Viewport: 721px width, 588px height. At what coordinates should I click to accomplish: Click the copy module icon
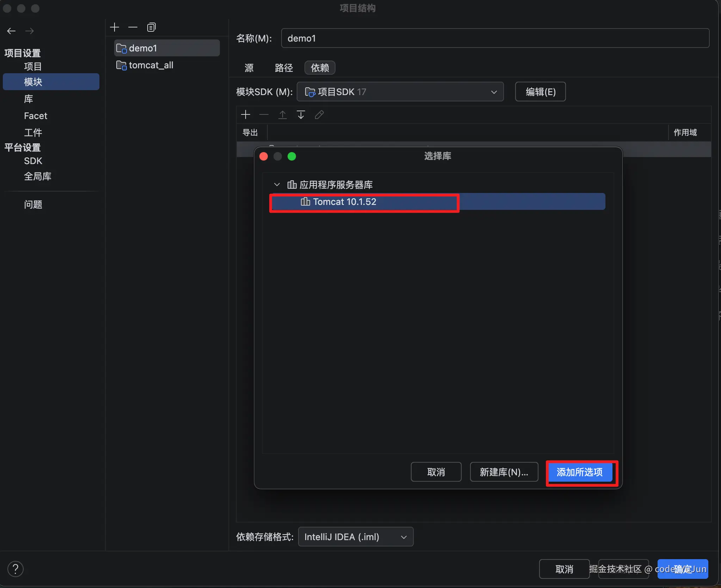point(151,27)
